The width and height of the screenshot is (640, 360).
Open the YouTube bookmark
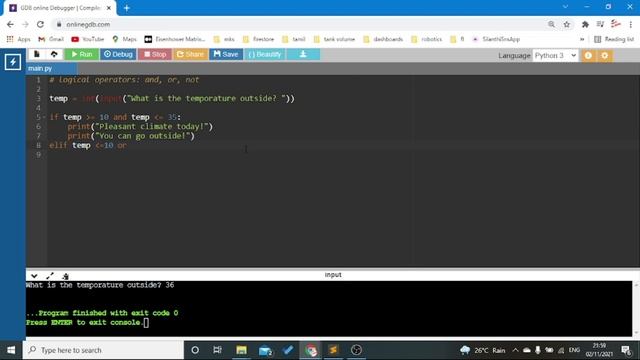point(88,39)
